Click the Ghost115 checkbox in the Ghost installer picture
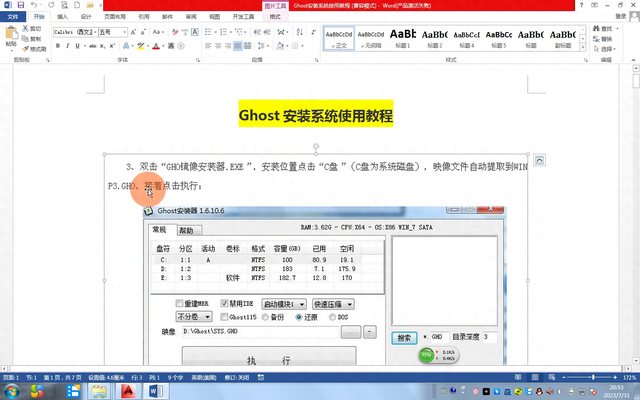The width and height of the screenshot is (640, 400). pyautogui.click(x=224, y=317)
